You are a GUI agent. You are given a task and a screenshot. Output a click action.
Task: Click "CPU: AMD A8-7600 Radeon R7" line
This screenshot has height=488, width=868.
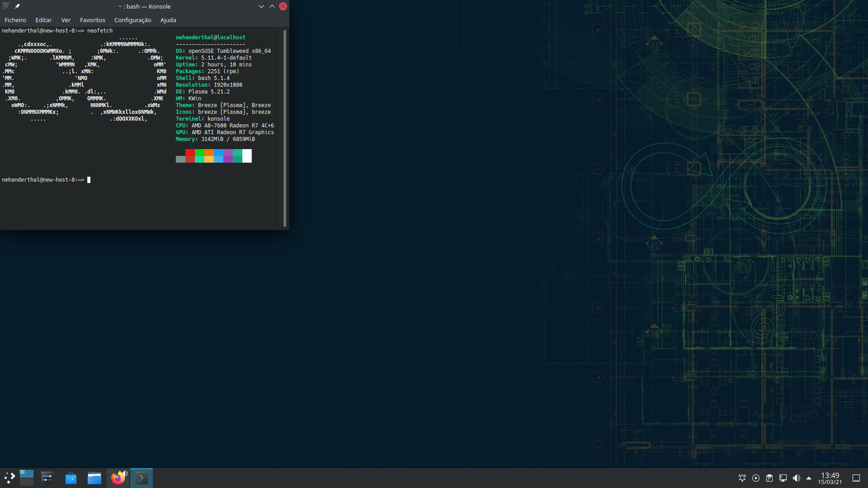(x=225, y=125)
